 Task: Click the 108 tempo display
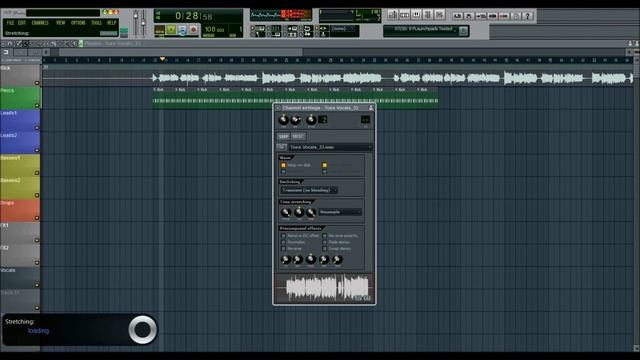coord(214,29)
